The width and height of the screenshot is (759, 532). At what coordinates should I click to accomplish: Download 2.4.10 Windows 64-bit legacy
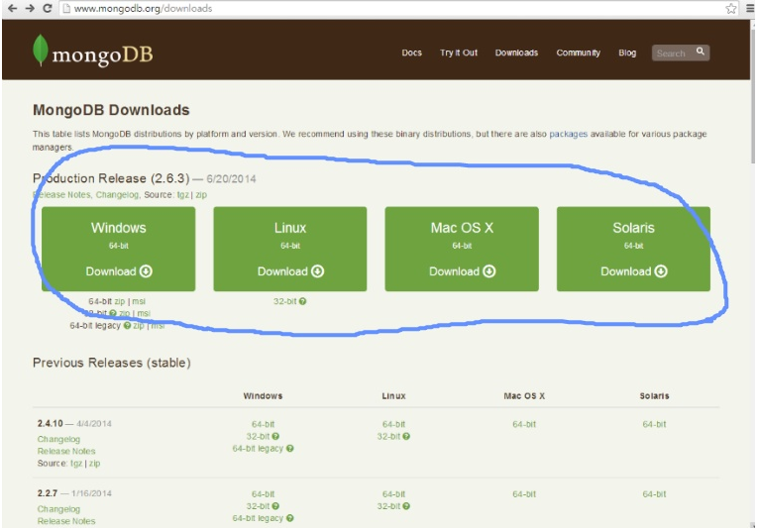point(258,448)
